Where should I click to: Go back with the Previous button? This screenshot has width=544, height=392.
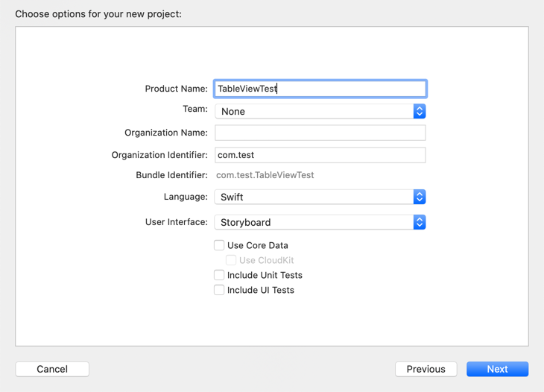426,369
